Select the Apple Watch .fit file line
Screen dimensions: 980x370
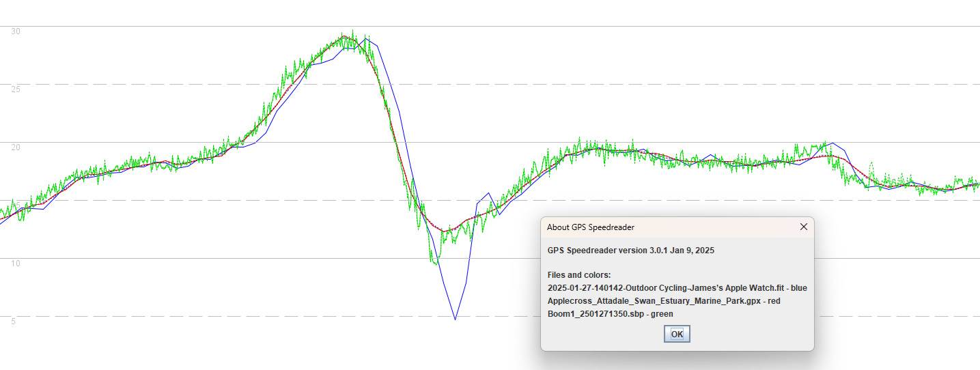click(x=677, y=288)
